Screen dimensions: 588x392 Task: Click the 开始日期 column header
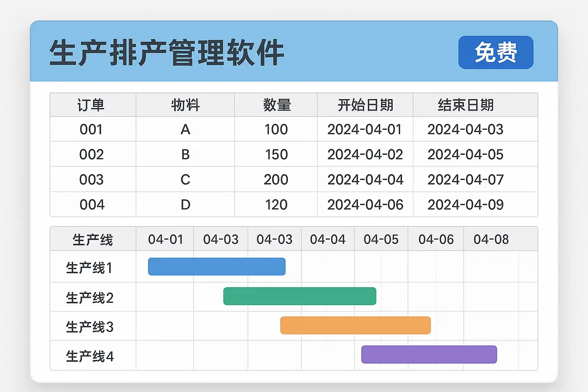[365, 105]
